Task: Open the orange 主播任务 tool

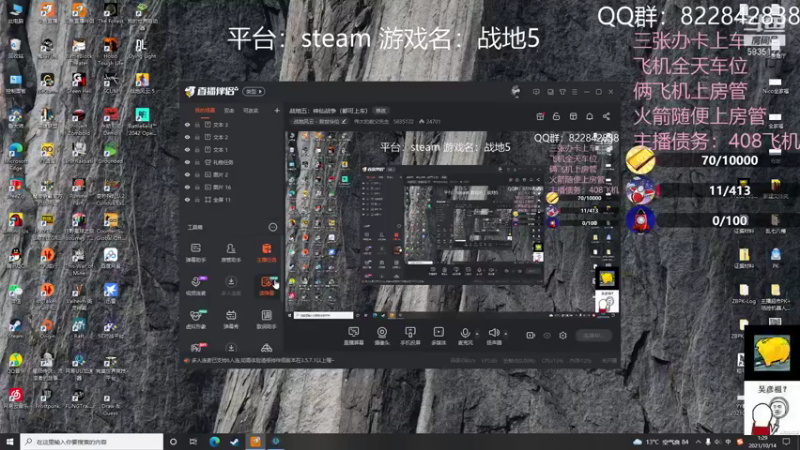Action: coord(266,253)
